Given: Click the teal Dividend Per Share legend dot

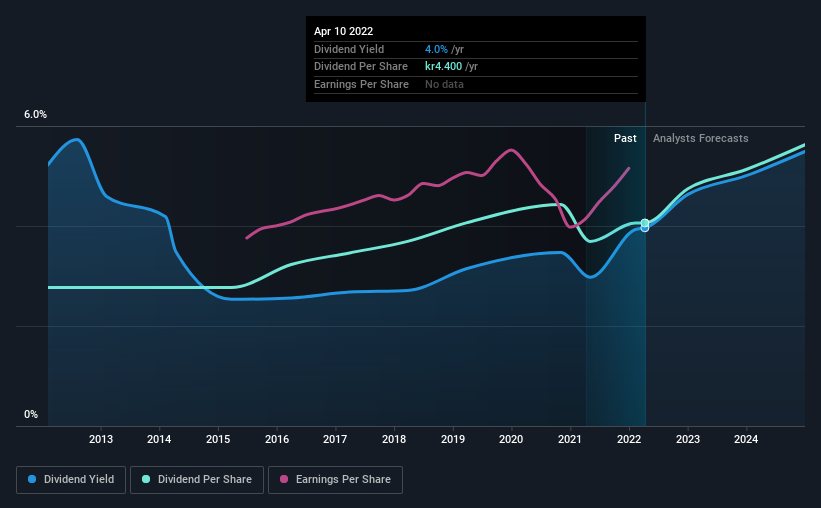Looking at the screenshot, I should (146, 479).
